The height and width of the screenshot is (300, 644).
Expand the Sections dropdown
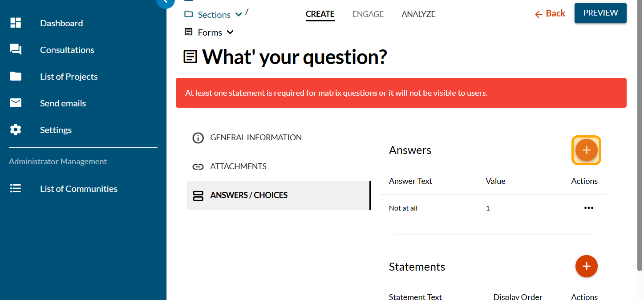click(x=239, y=15)
